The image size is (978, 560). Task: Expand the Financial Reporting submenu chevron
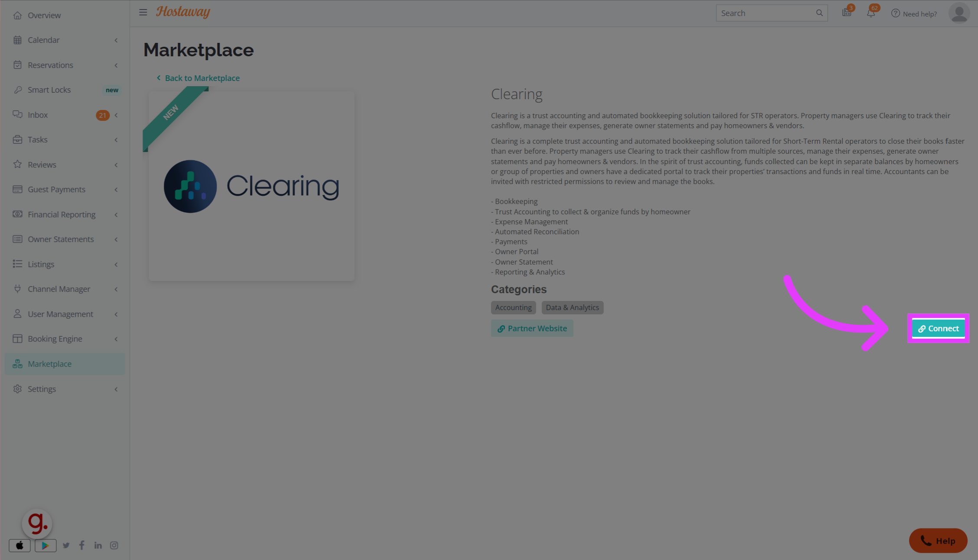click(116, 215)
